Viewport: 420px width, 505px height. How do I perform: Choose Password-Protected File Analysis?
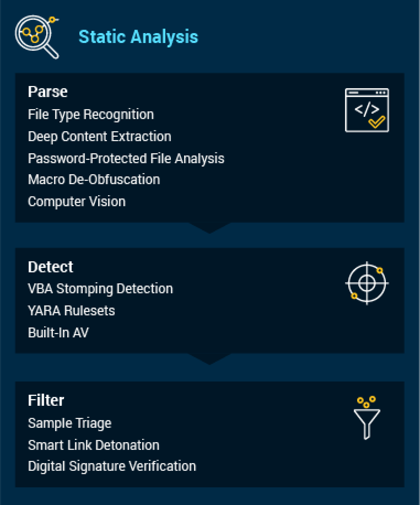click(126, 159)
